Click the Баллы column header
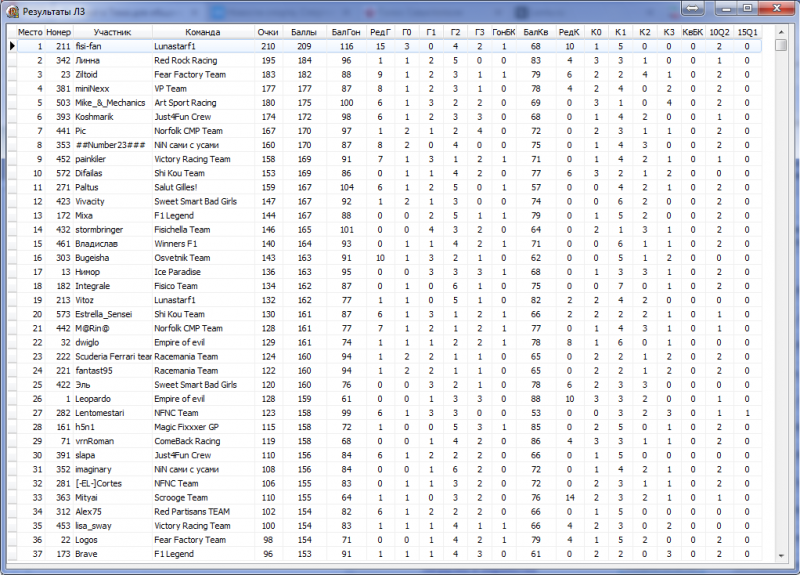This screenshot has height=575, width=800. click(x=304, y=33)
